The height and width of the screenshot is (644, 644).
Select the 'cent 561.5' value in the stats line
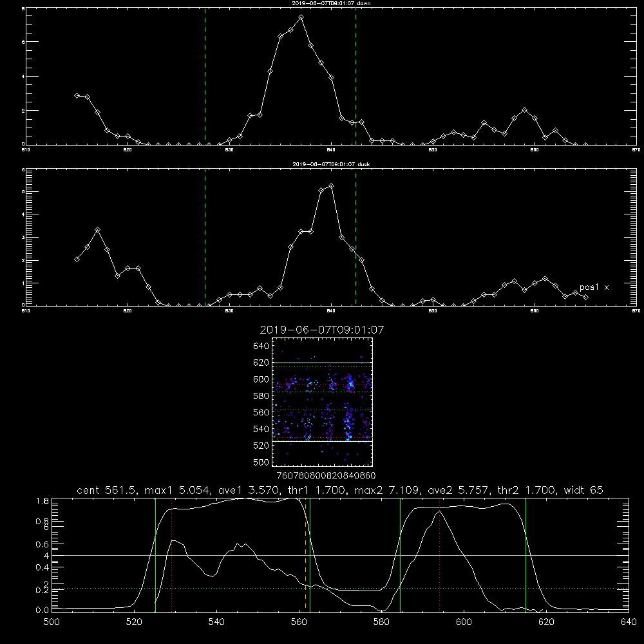106,490
